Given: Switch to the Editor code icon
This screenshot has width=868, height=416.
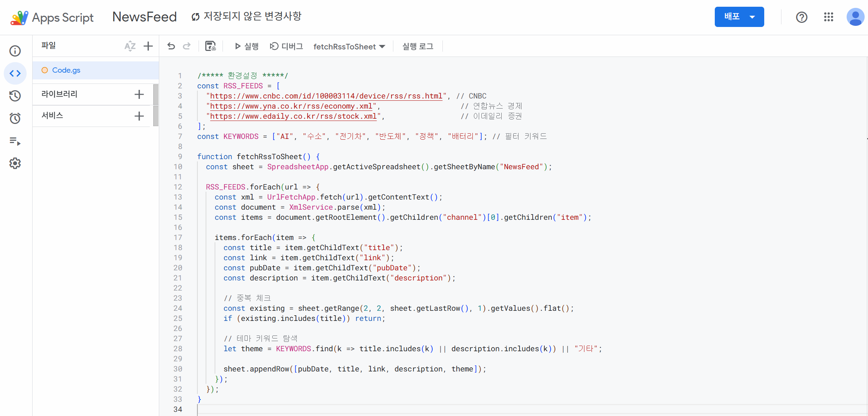Looking at the screenshot, I should click(x=15, y=73).
